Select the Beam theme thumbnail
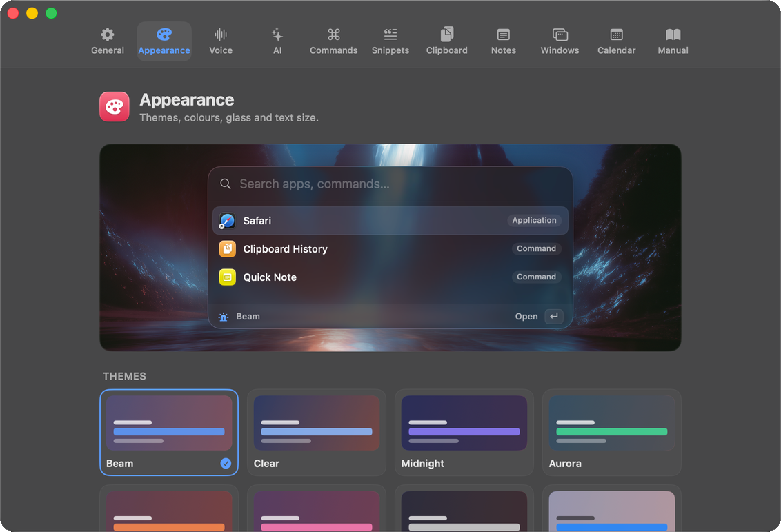 click(169, 423)
